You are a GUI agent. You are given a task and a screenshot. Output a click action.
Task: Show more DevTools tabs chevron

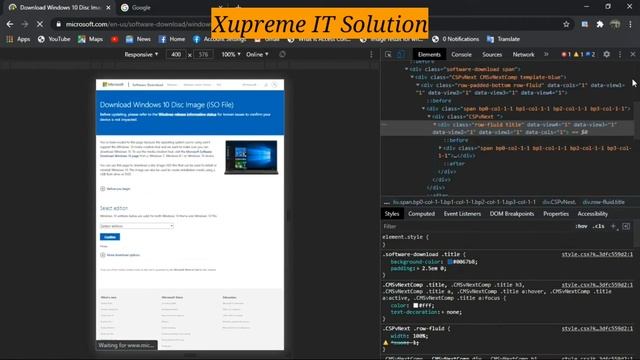click(546, 54)
